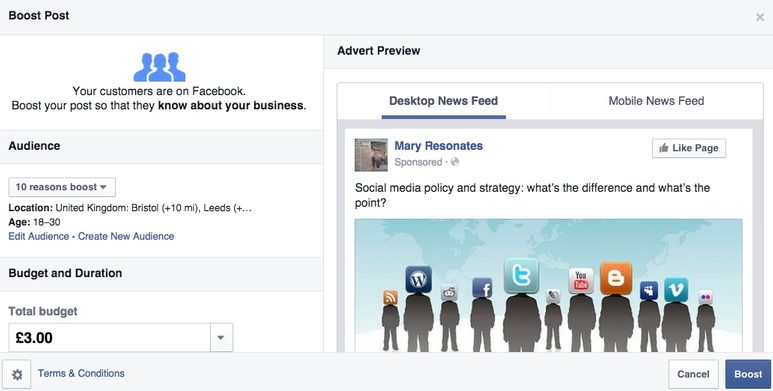773x391 pixels.
Task: Click the blue people audience icon
Action: tap(159, 67)
